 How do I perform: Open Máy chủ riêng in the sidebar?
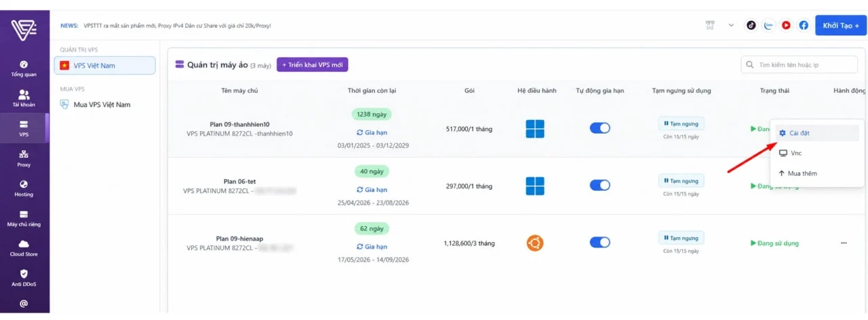tap(24, 218)
